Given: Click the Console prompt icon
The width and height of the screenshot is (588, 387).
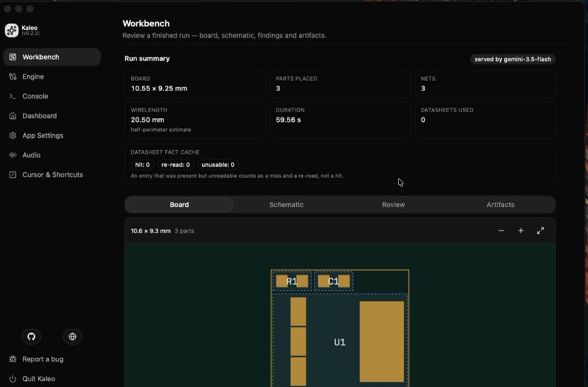Looking at the screenshot, I should coord(12,96).
